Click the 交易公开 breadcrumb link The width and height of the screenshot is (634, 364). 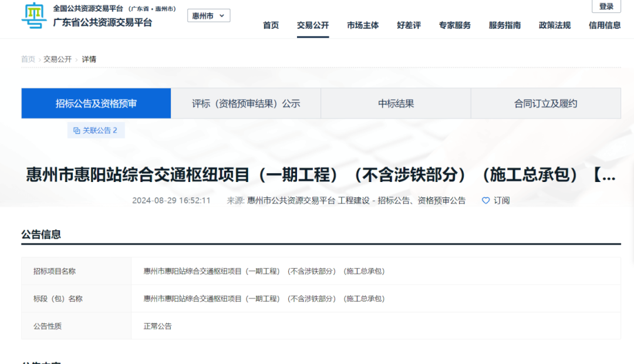(x=58, y=59)
